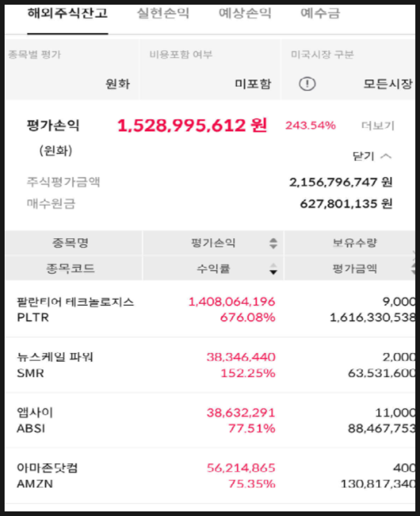The height and width of the screenshot is (516, 420).
Task: Sort by 수익률 using the arrow icon
Action: click(x=273, y=269)
